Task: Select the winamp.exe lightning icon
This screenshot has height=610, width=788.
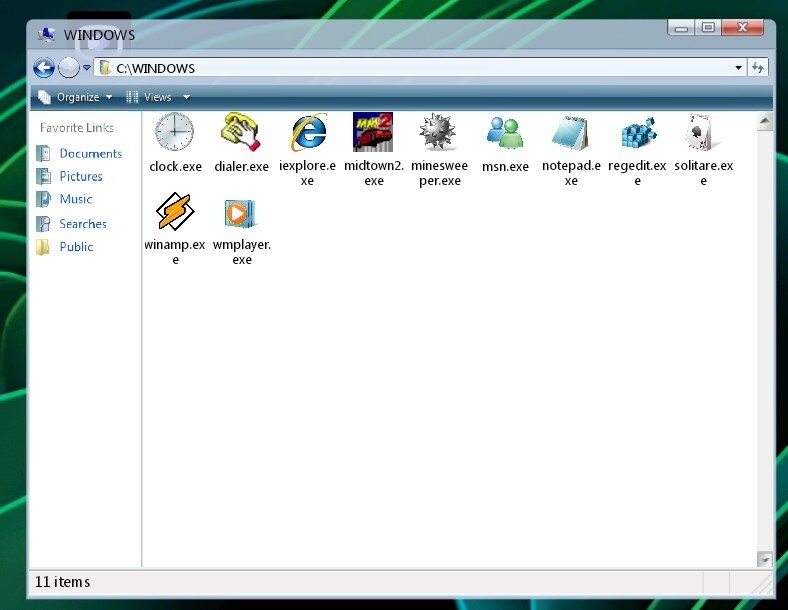Action: pos(174,211)
